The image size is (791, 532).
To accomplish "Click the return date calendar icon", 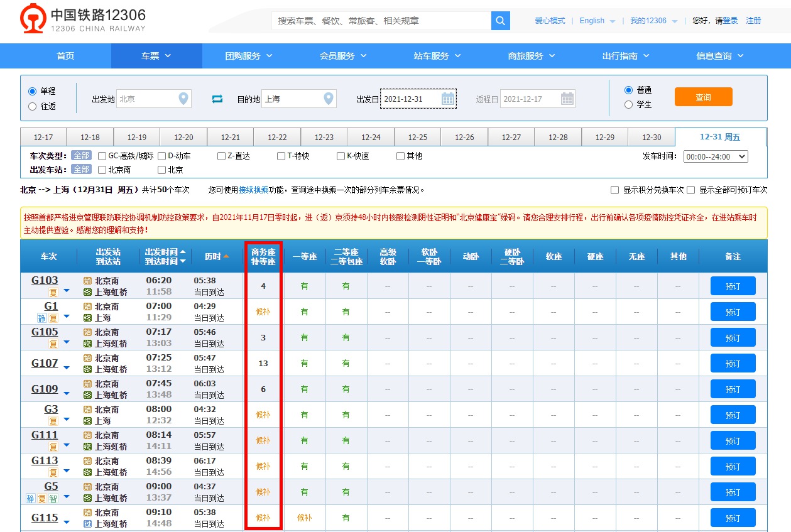I will (x=567, y=99).
